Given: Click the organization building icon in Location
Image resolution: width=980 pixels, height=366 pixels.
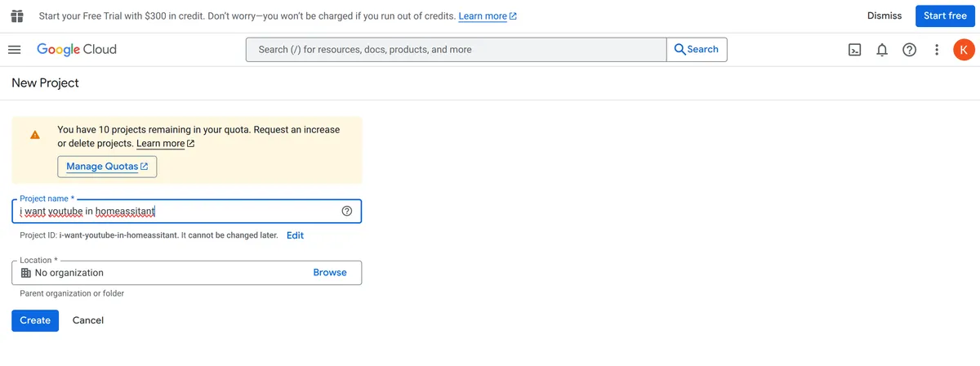Looking at the screenshot, I should tap(25, 273).
